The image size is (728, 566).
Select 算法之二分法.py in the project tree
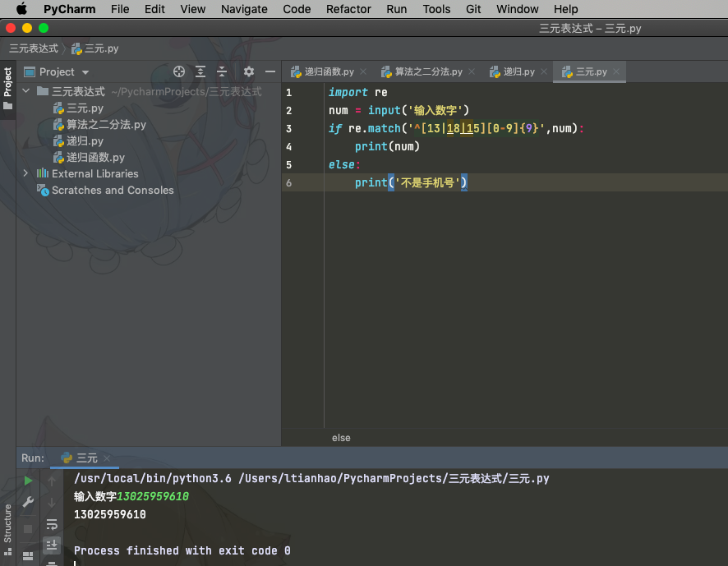click(x=99, y=124)
